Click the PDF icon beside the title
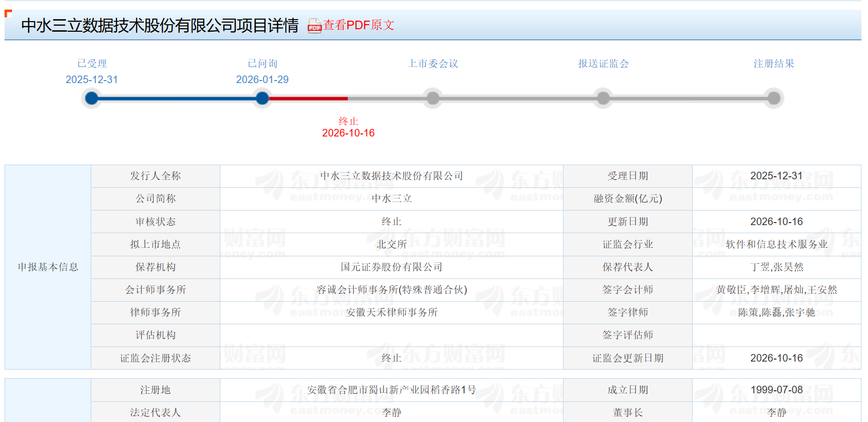The width and height of the screenshot is (868, 422). tap(315, 26)
